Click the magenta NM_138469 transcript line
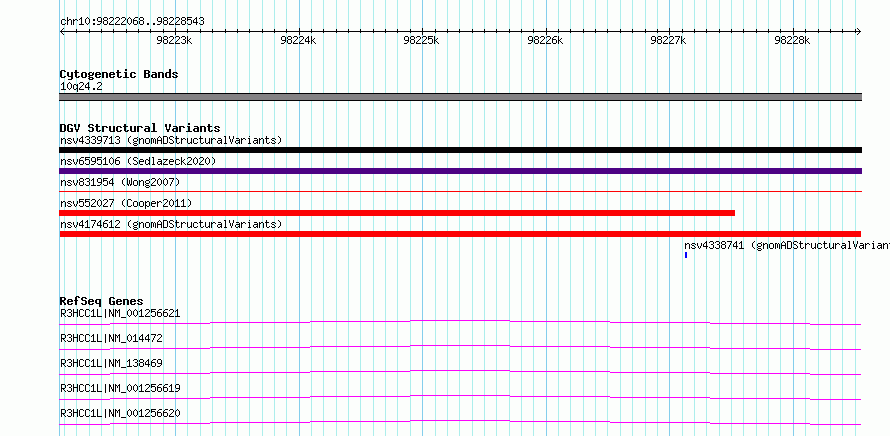The image size is (890, 436). click(460, 372)
